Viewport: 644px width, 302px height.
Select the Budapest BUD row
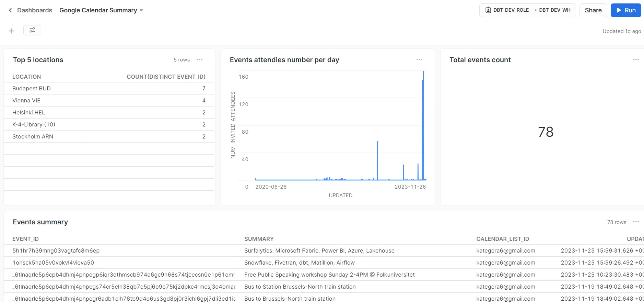[109, 88]
